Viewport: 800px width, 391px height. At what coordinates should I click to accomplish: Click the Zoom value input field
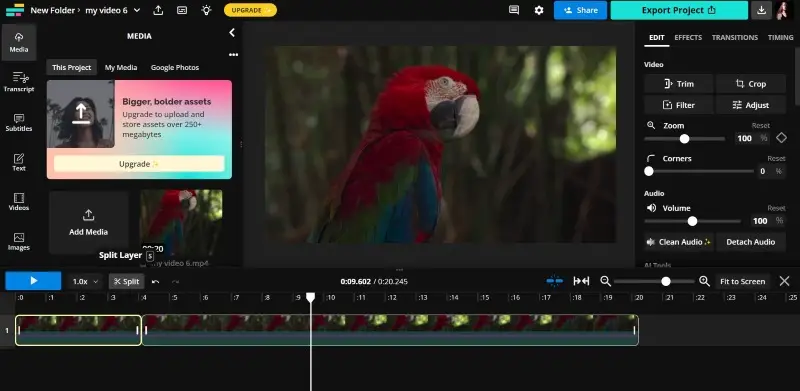click(x=745, y=138)
